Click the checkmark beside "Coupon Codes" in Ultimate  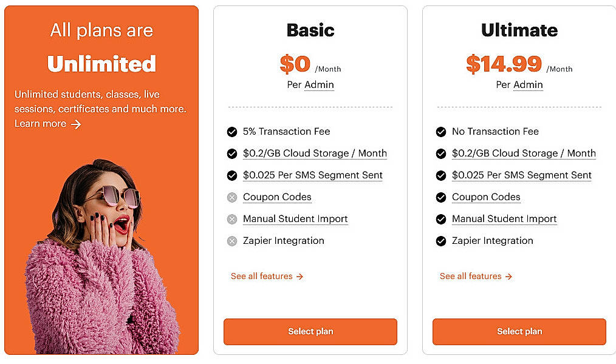441,197
